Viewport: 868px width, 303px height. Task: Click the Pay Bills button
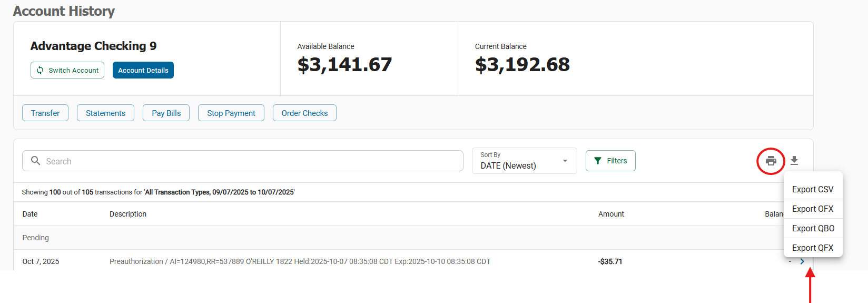coord(166,113)
